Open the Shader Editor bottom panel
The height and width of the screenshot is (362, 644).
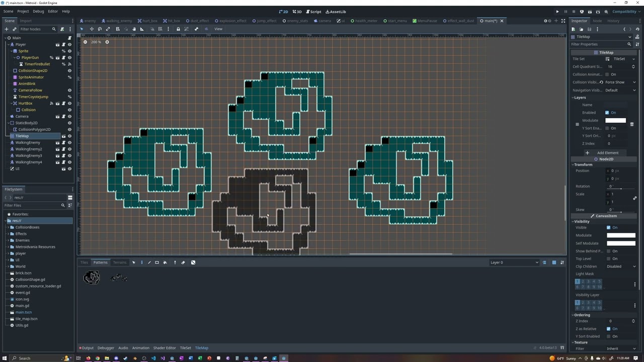(x=165, y=348)
